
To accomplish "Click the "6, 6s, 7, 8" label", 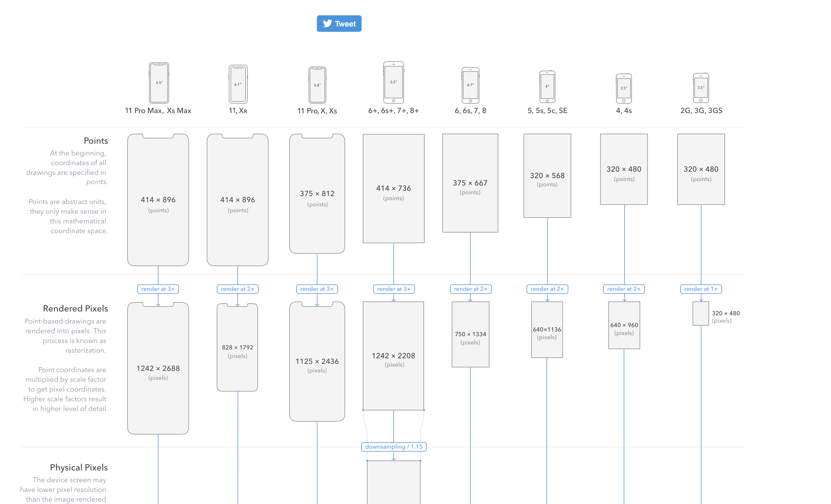I will click(471, 111).
